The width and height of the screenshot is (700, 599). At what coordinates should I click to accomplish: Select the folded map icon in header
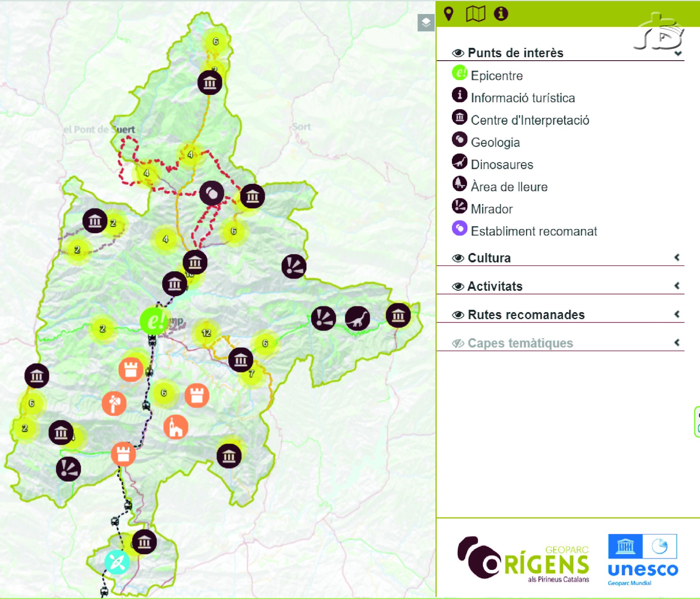[x=475, y=14]
